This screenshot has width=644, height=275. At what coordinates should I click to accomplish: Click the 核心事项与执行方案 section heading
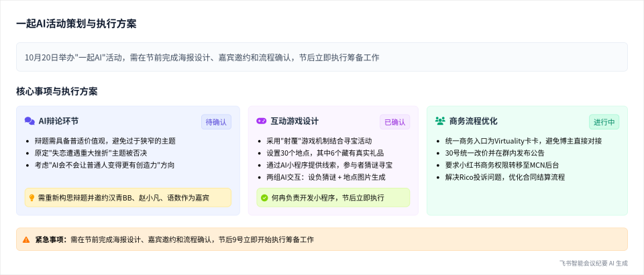(57, 91)
